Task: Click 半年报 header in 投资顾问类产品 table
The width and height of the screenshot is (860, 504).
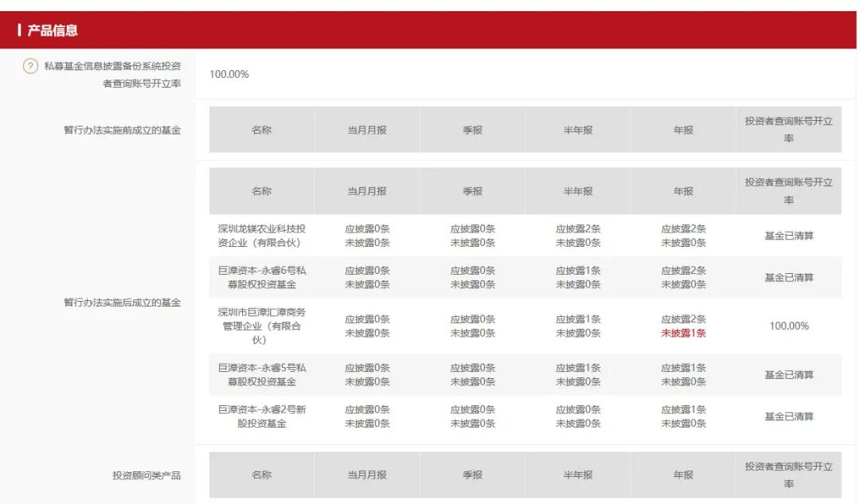Action: (x=578, y=475)
